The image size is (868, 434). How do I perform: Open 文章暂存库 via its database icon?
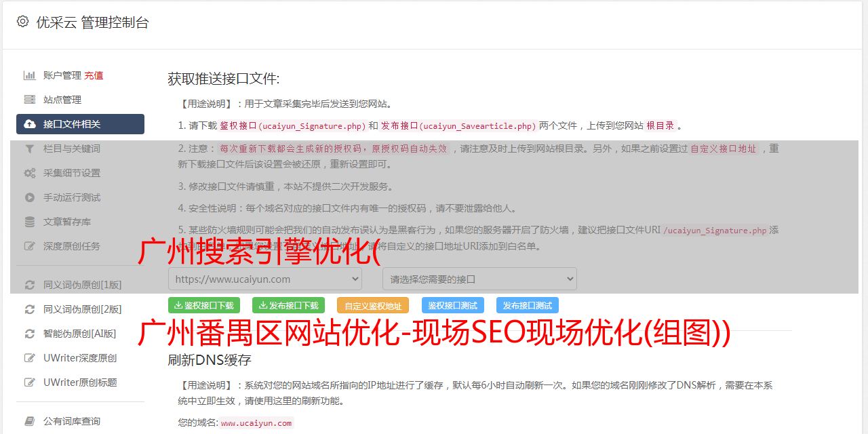click(30, 222)
